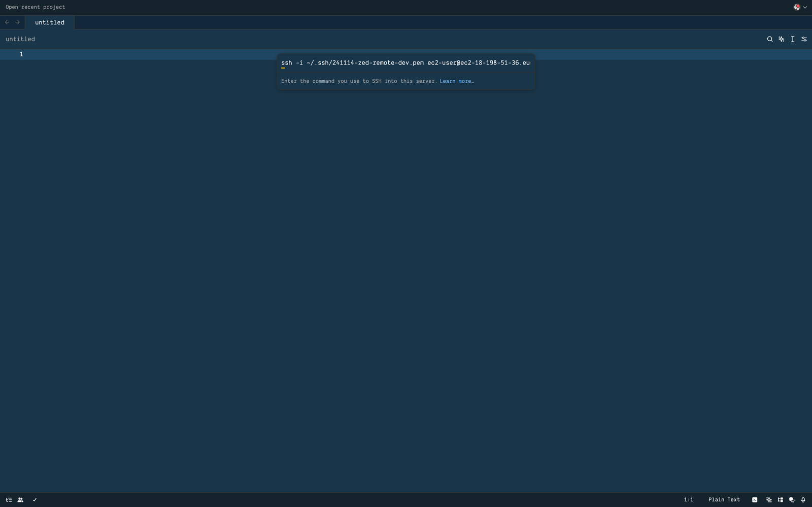Screen dimensions: 812x507
Task: Expand recent projects via Open recent project
Action: [35, 7]
